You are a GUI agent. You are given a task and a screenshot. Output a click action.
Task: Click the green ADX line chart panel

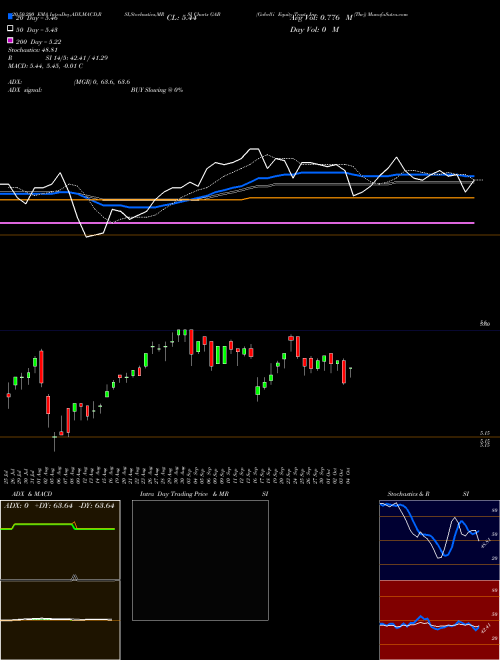click(60, 540)
